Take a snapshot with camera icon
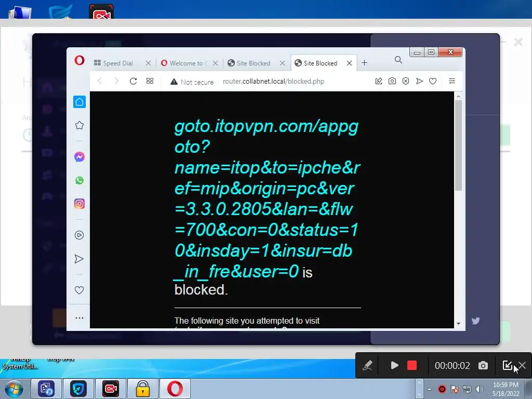532x399 pixels. coord(392,81)
